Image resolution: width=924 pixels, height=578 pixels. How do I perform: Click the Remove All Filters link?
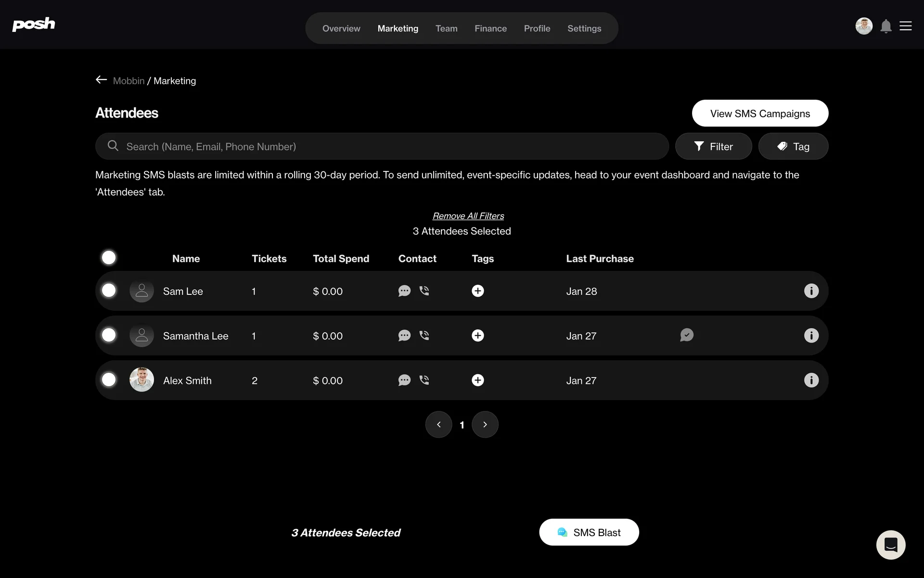468,216
